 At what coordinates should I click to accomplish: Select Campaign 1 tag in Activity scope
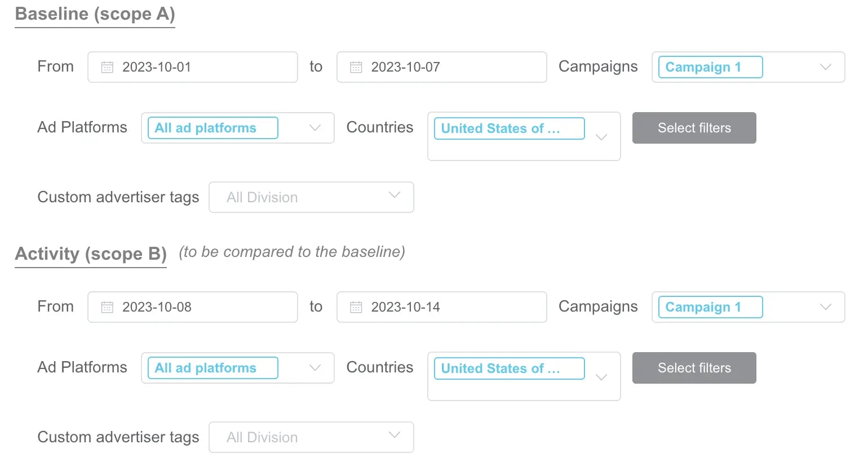pyautogui.click(x=710, y=307)
